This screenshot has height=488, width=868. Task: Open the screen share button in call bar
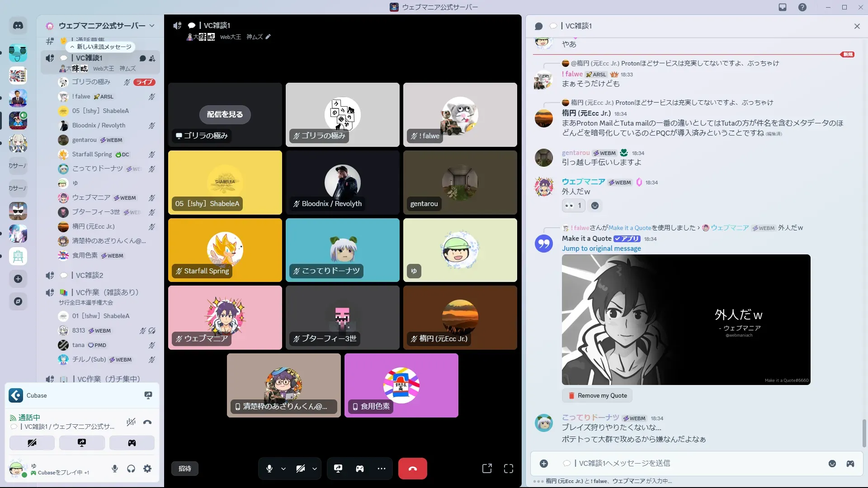(338, 469)
